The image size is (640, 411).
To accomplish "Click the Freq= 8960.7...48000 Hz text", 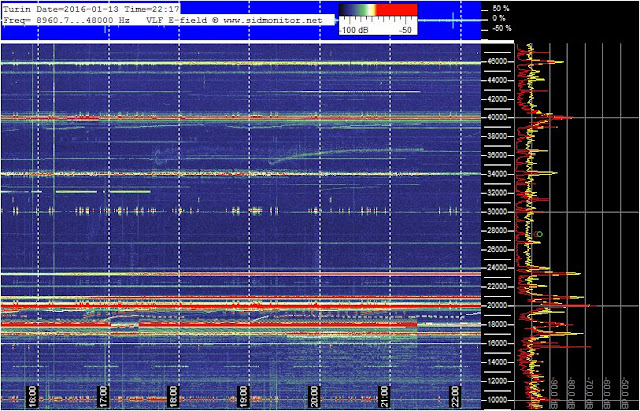I will tap(66, 20).
